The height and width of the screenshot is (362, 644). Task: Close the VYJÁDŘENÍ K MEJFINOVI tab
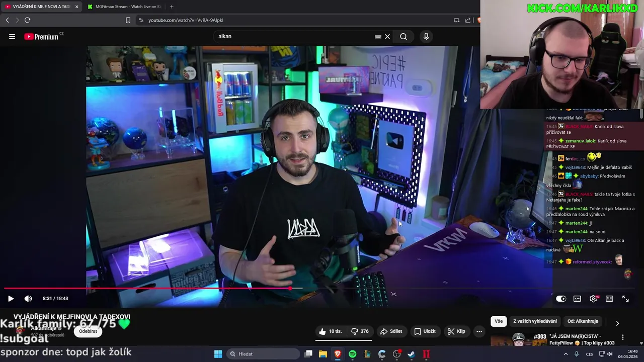coord(77,7)
